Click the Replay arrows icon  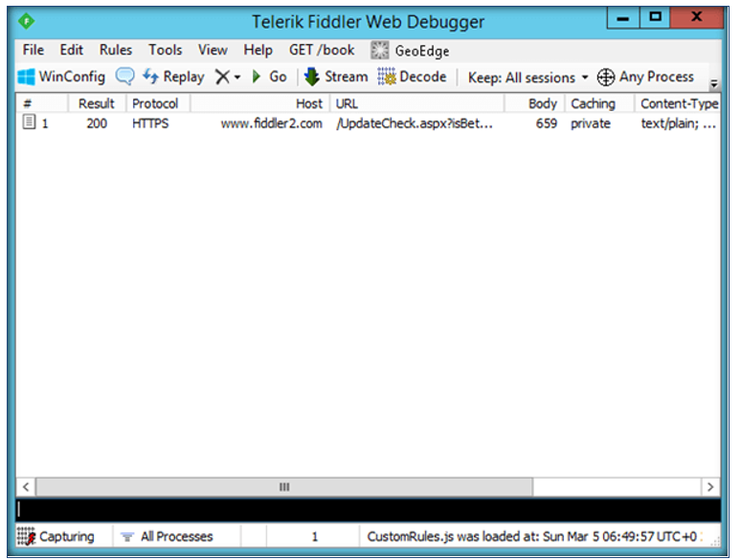point(150,76)
